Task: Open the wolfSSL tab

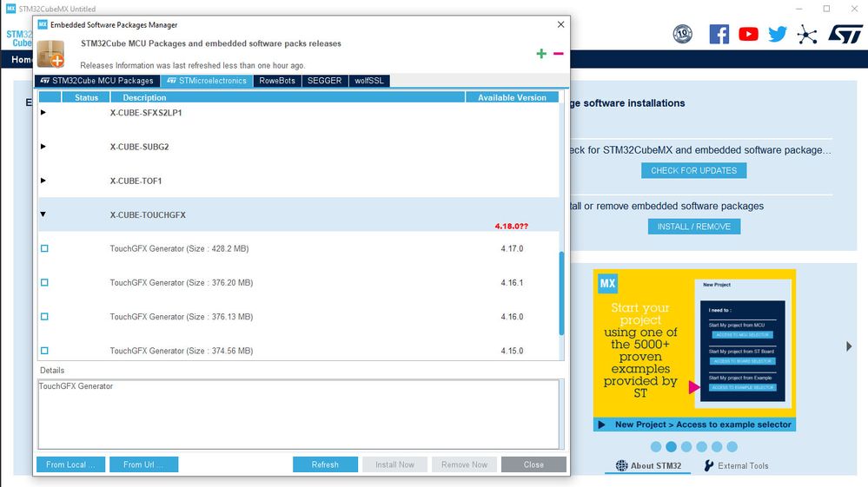Action: (x=369, y=81)
